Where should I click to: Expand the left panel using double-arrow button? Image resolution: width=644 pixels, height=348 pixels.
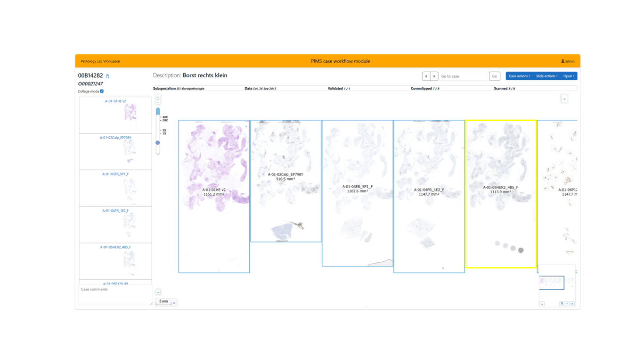click(158, 292)
